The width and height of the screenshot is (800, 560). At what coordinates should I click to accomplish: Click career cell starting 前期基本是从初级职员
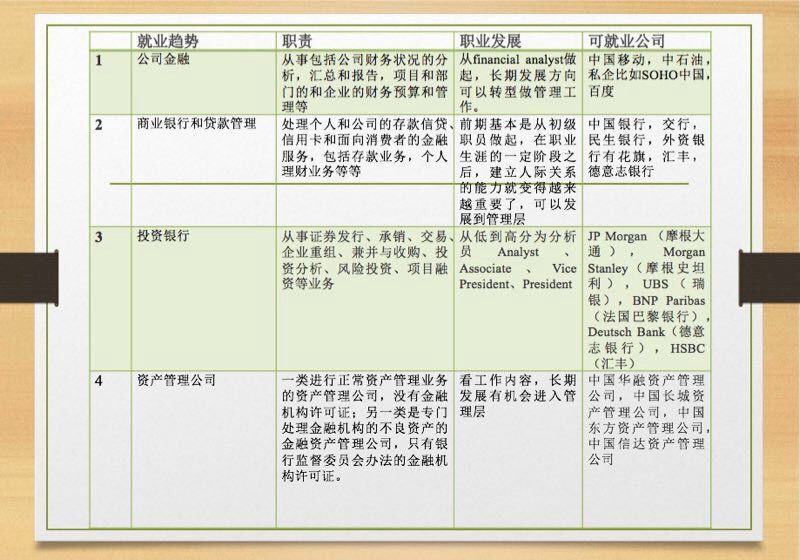pos(518,170)
